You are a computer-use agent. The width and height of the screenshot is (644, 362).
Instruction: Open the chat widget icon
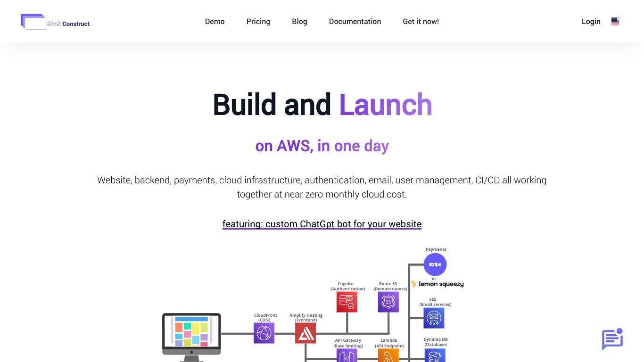coord(612,339)
